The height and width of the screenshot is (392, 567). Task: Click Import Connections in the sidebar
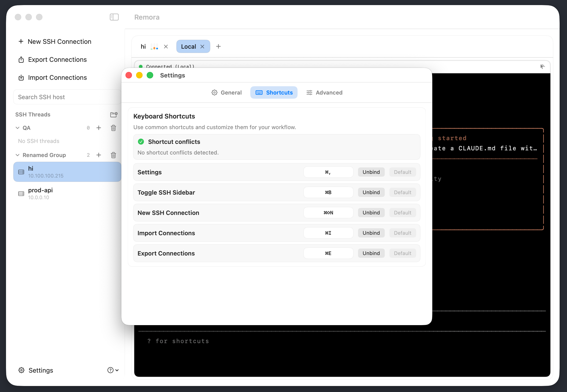click(x=57, y=78)
